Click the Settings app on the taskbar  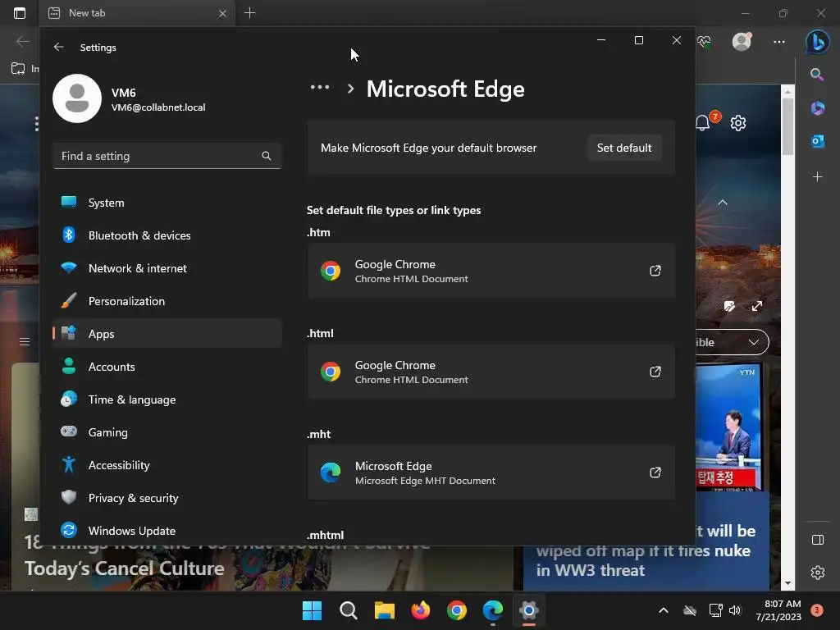pyautogui.click(x=529, y=610)
